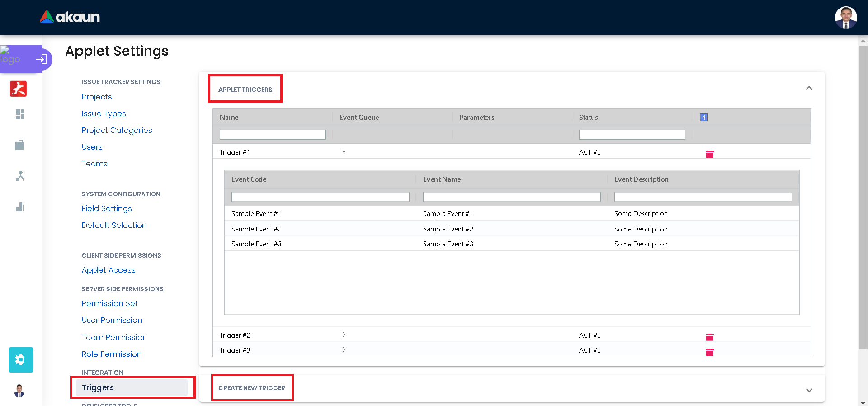Click the blue icon in the table header
Image resolution: width=868 pixels, height=406 pixels.
tap(703, 118)
